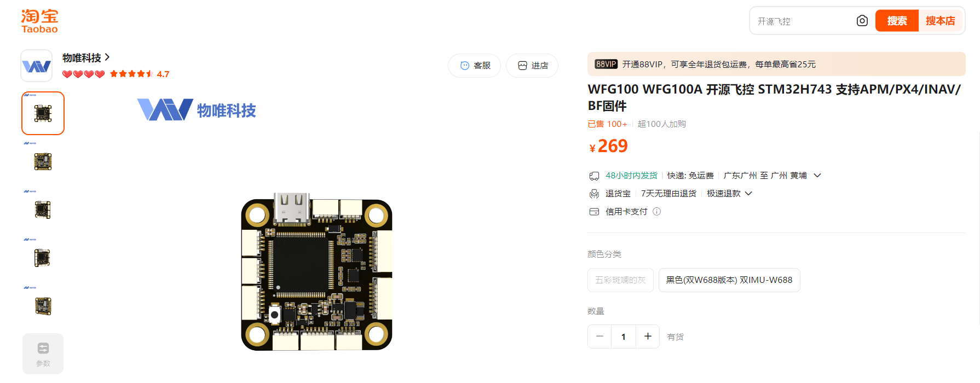Click 搜本店 search this shop button
The width and height of the screenshot is (980, 383).
pyautogui.click(x=940, y=21)
